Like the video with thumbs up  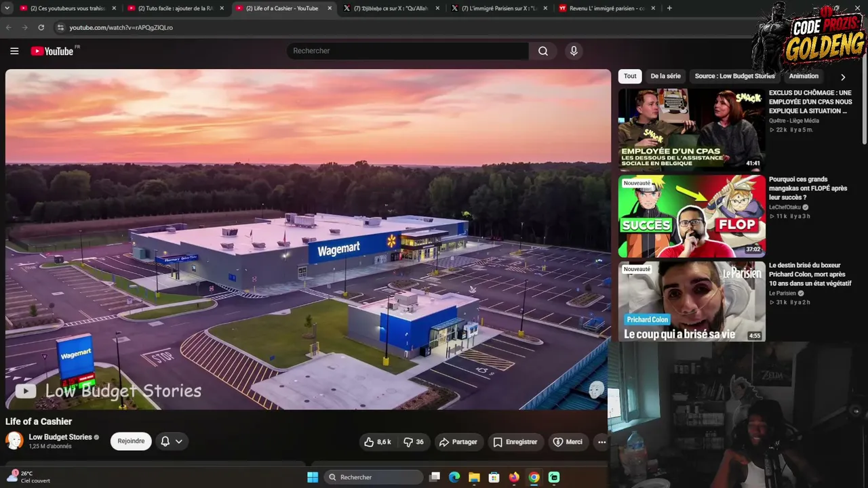click(x=377, y=442)
